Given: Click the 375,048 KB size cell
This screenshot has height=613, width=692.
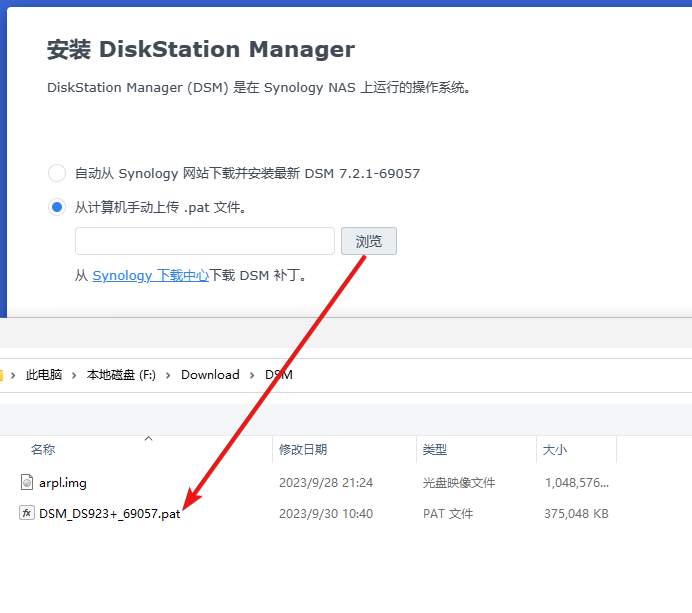Looking at the screenshot, I should (576, 513).
